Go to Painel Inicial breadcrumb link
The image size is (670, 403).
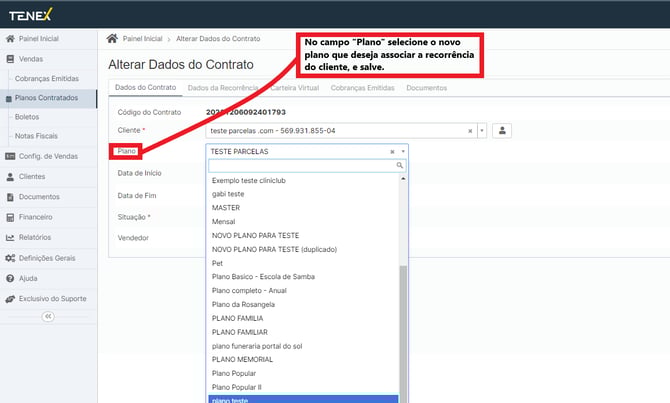coord(141,38)
